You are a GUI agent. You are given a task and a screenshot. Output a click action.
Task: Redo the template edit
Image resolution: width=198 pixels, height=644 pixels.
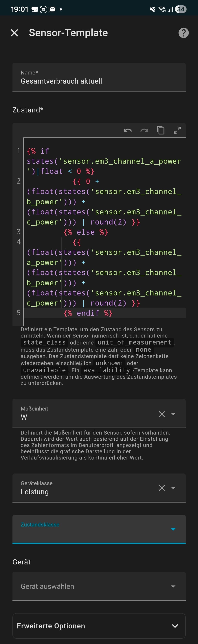144,130
